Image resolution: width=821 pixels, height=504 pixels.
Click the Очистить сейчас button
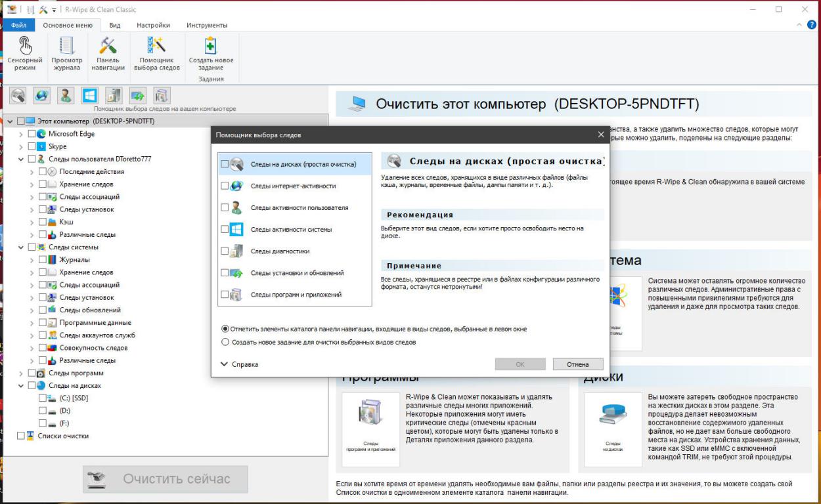166,479
